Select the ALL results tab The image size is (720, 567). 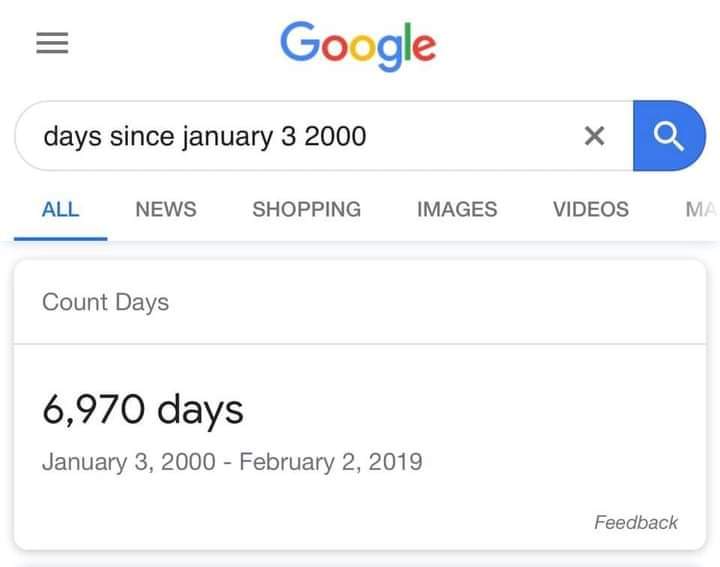coord(61,209)
